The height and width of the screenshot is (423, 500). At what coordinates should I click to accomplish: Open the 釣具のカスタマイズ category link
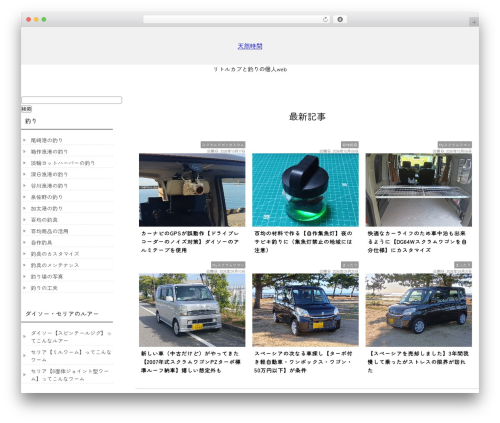(x=55, y=254)
